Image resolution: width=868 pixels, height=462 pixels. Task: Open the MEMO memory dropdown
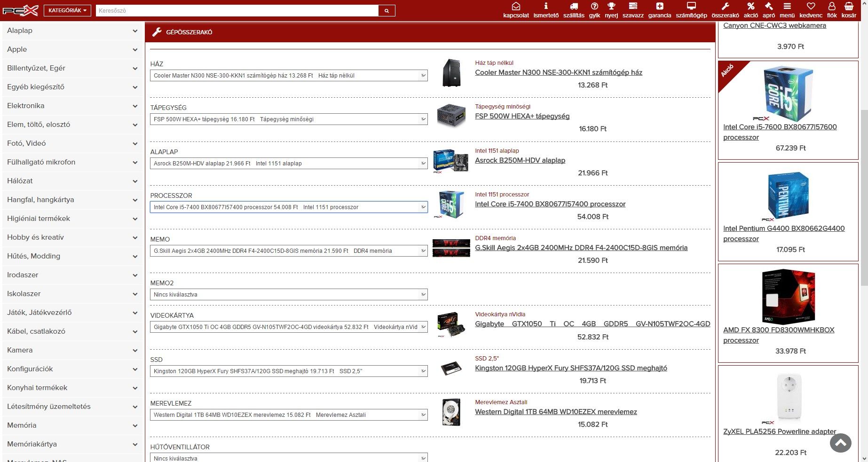(x=289, y=251)
